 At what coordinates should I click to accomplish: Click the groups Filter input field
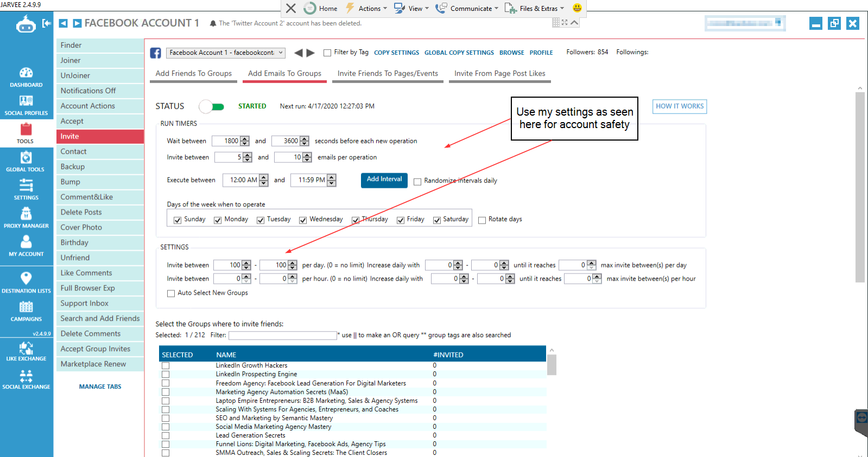coord(283,335)
